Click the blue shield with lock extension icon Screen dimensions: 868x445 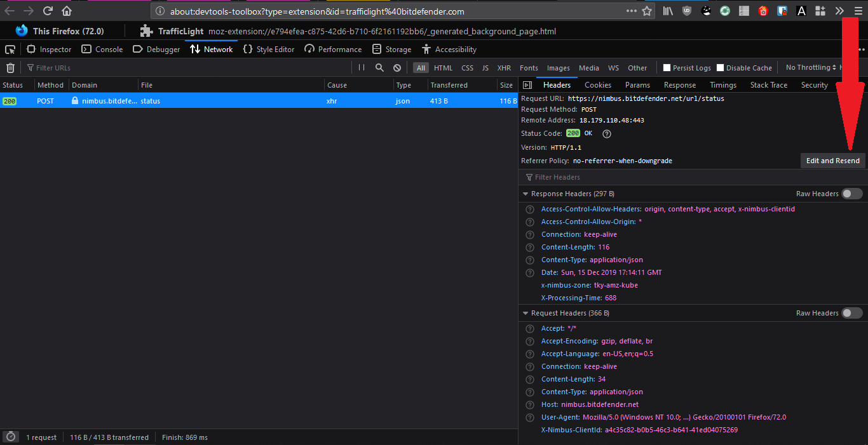782,11
